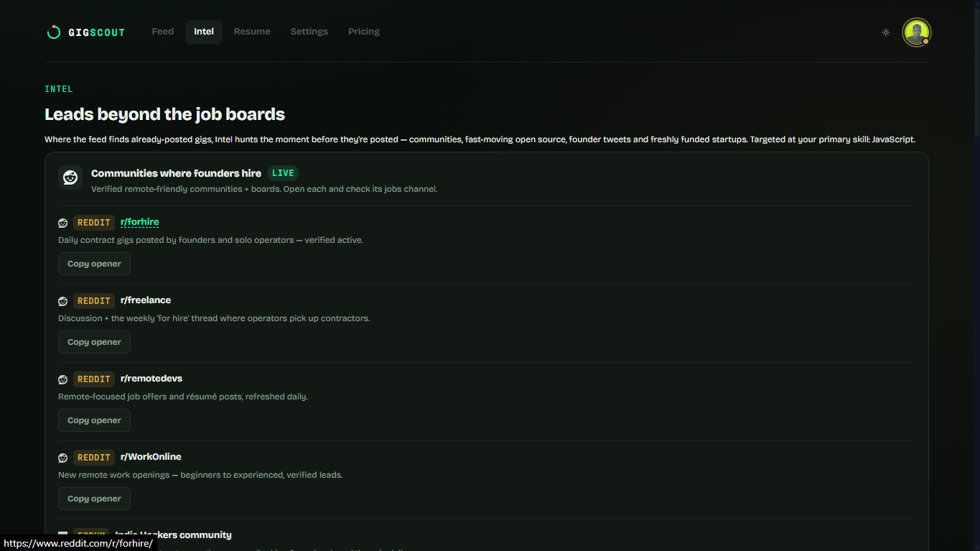Click the small Reddit icon in r/remotedevs row
Viewport: 980px width, 551px height.
point(63,379)
